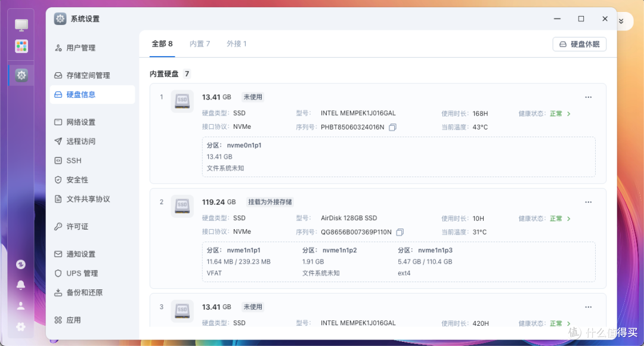Image resolution: width=644 pixels, height=346 pixels.
Task: Open the desktop monitor icon in dock
Action: [21, 25]
